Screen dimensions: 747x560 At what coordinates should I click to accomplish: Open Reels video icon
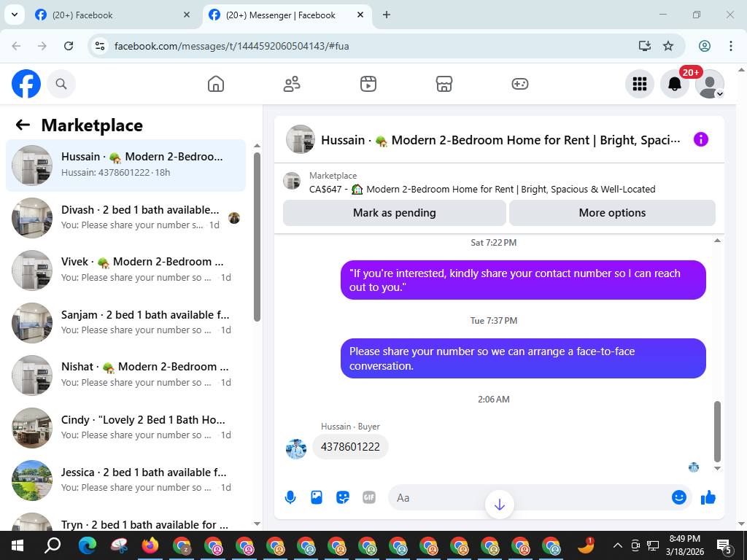(368, 84)
